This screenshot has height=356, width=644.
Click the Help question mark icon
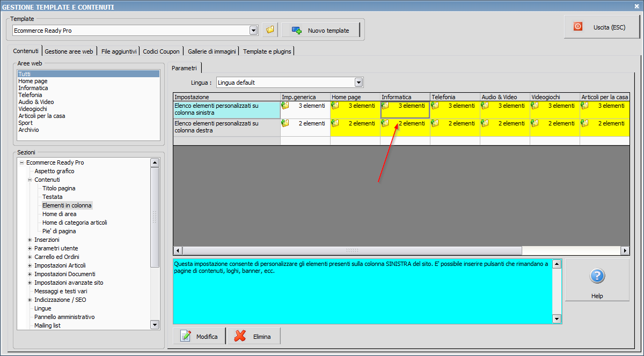coord(597,276)
